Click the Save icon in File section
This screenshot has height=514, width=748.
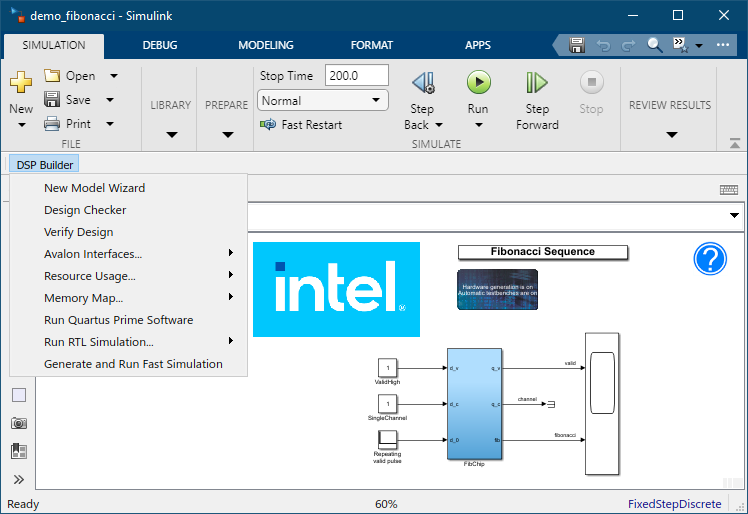[x=52, y=100]
